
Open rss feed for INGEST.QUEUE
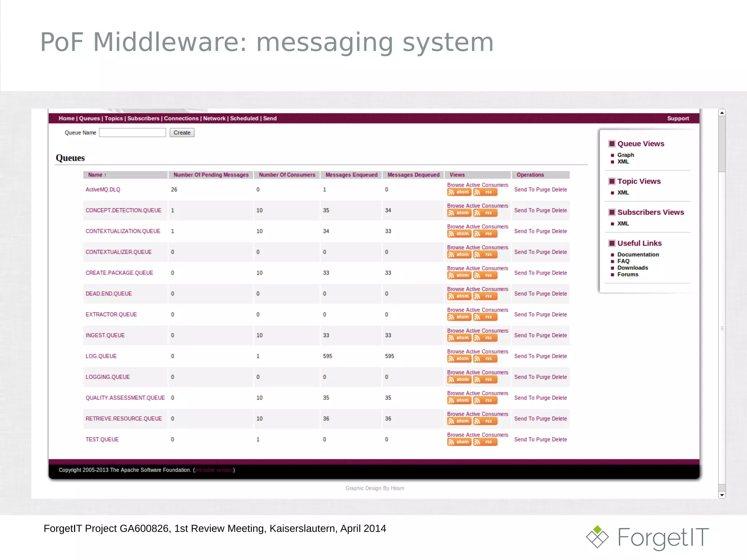485,338
